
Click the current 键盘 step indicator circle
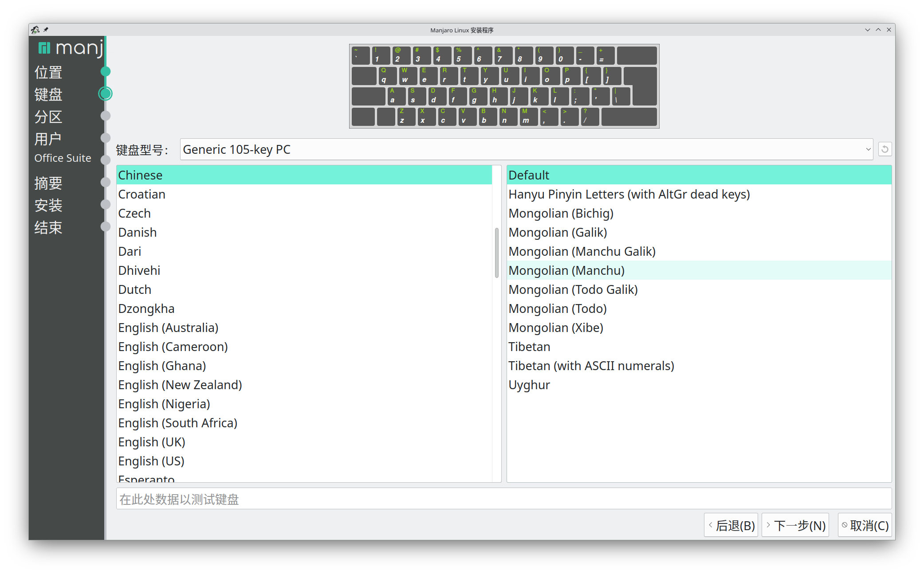point(106,94)
